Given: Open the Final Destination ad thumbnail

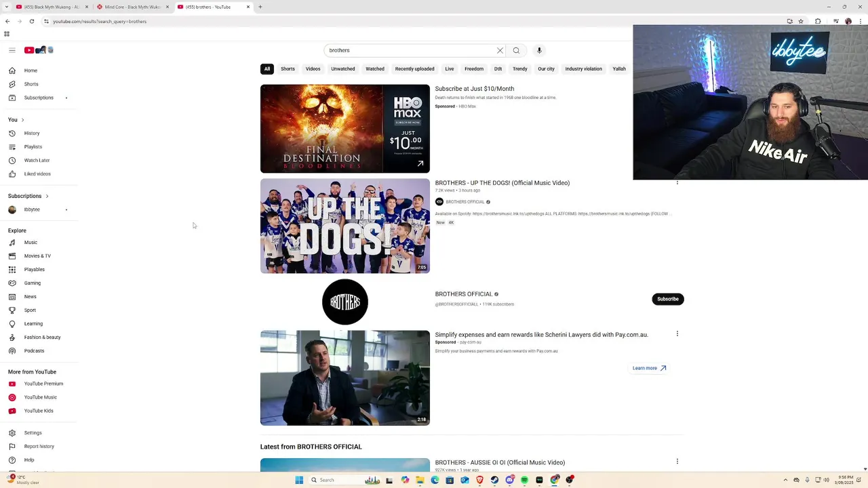Looking at the screenshot, I should pyautogui.click(x=345, y=129).
